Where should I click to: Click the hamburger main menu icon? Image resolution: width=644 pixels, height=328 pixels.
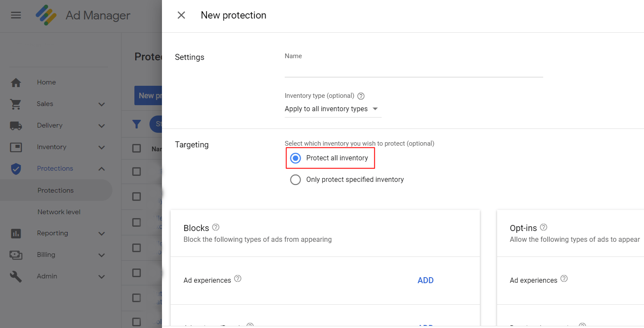tap(16, 15)
